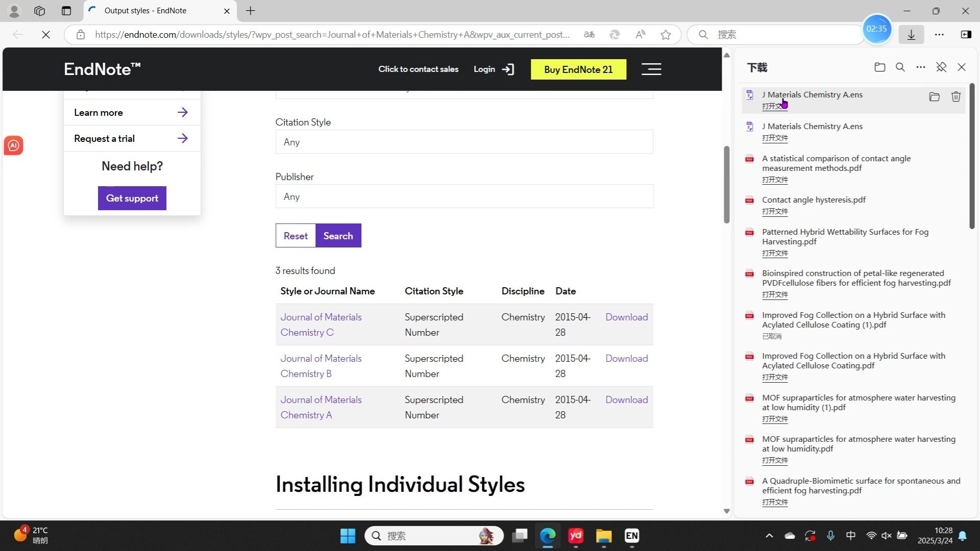The height and width of the screenshot is (551, 980).
Task: Stop loading the page
Action: click(x=46, y=35)
